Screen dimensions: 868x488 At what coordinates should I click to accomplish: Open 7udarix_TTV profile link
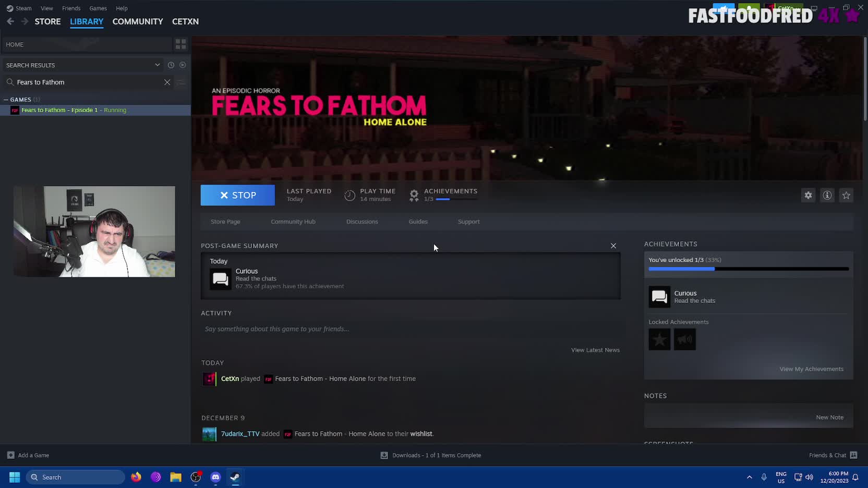pos(240,434)
